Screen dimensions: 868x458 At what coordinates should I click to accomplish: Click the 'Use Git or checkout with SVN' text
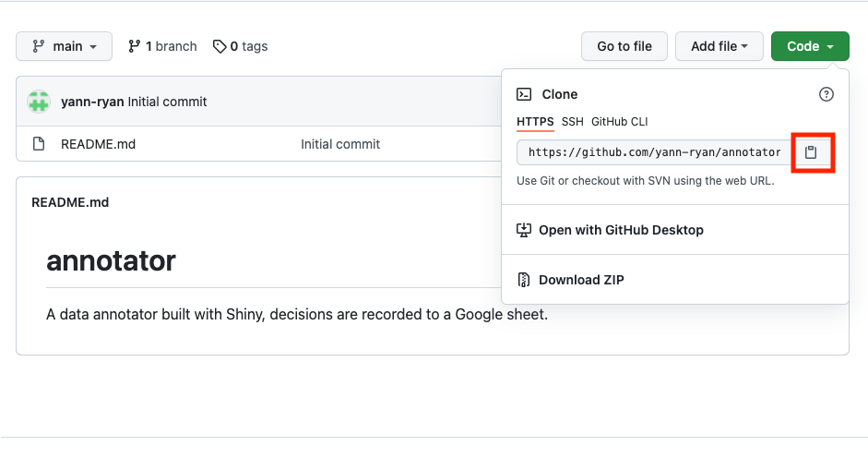point(646,181)
